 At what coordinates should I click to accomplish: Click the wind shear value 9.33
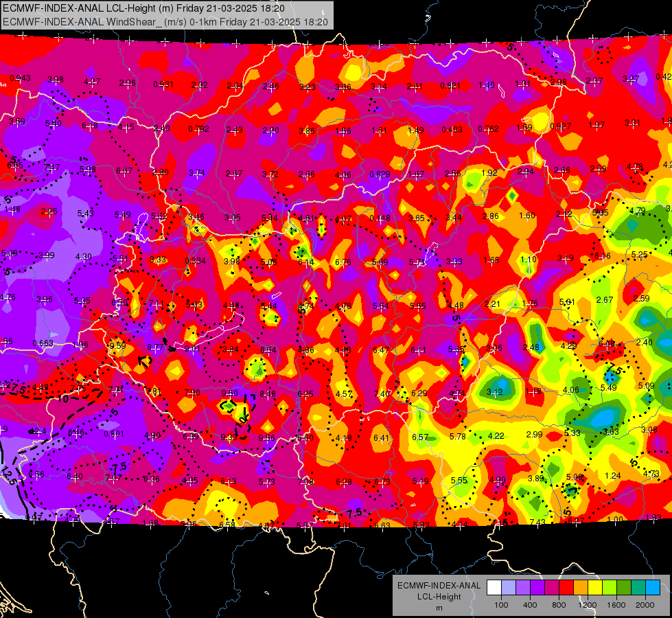tap(229, 437)
